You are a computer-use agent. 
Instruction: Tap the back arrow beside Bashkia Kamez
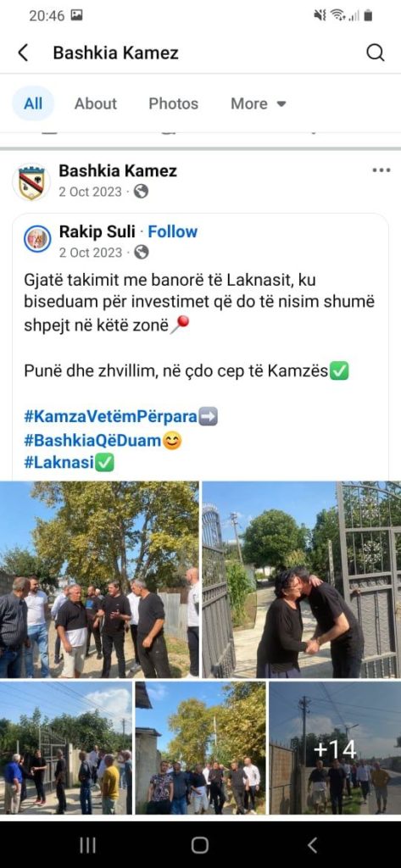23,53
